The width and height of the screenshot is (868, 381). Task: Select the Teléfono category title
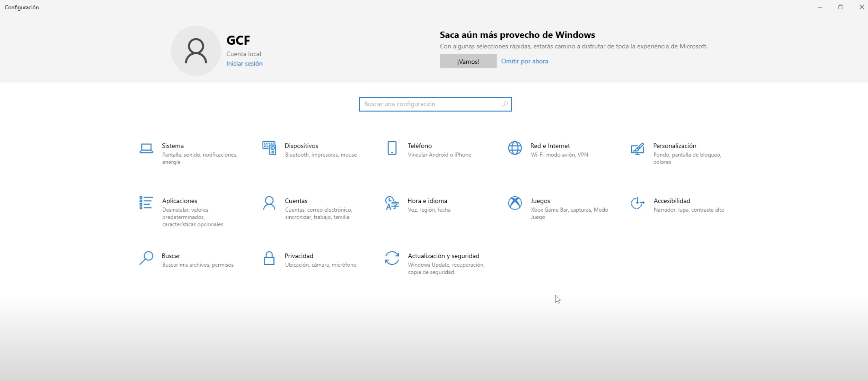420,146
